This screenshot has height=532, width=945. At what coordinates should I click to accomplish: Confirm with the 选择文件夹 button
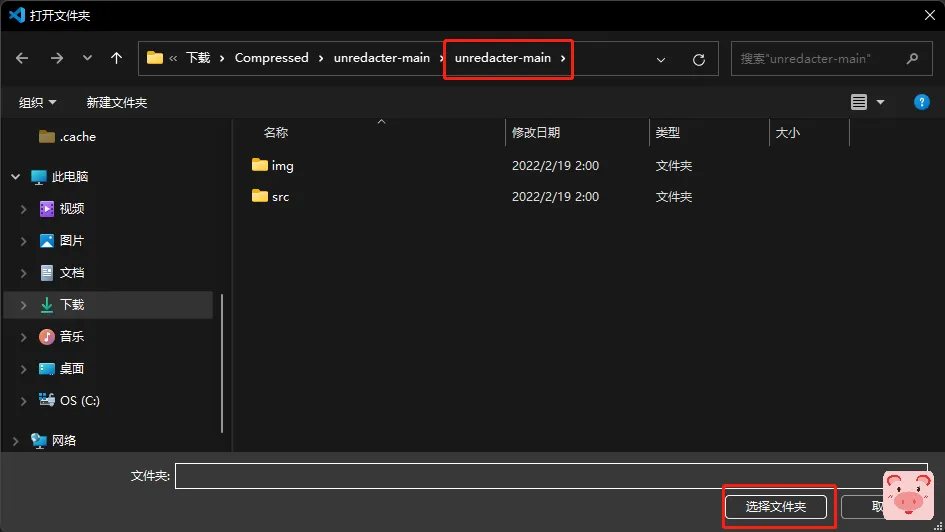[776, 507]
